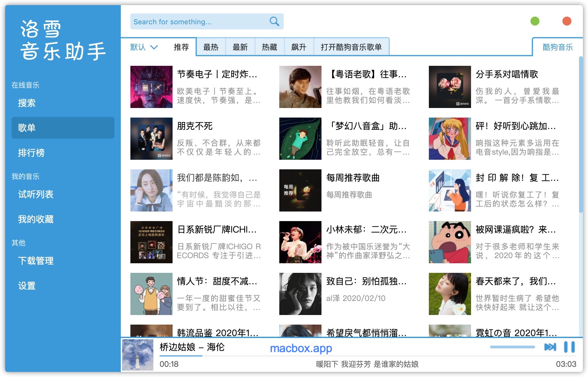Click the red close circle button
Viewport: 588px width, 377px height.
(567, 21)
